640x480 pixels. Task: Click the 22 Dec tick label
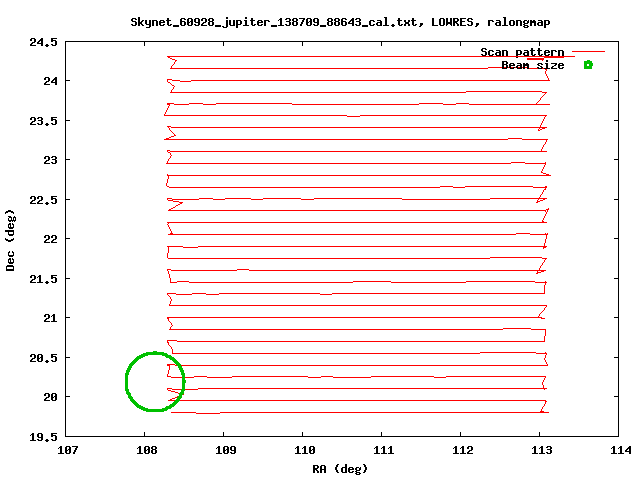[x=51, y=239]
